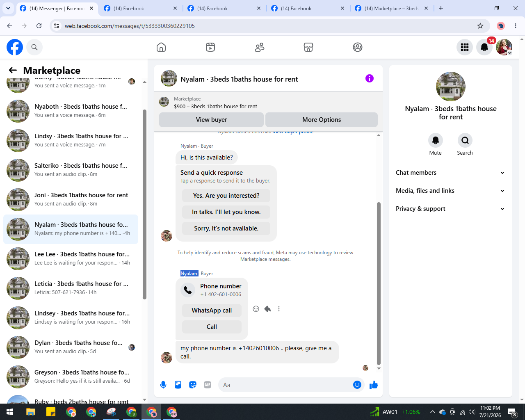
Task: Open Greyson conversation in chat list
Action: pos(71,377)
